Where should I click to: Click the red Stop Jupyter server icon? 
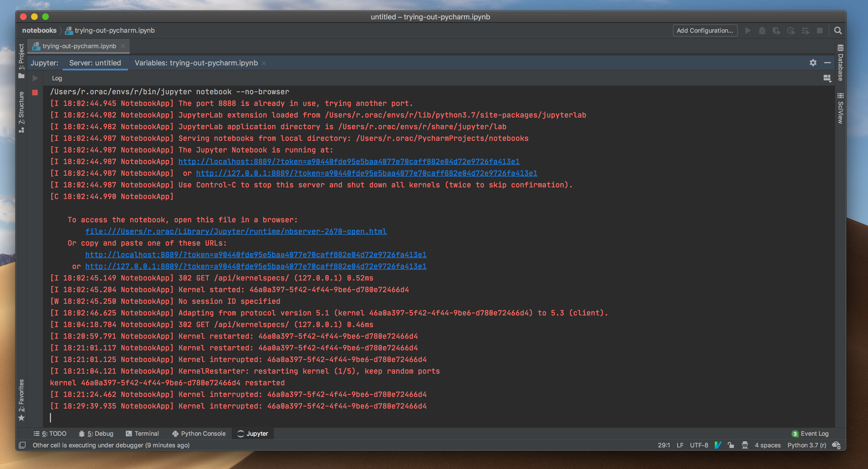pos(35,92)
